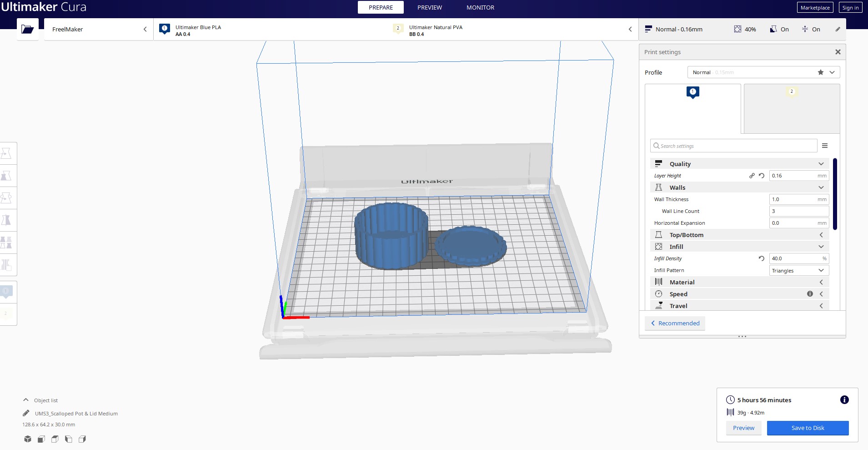
Task: Collapse the Infill settings section
Action: [x=739, y=247]
